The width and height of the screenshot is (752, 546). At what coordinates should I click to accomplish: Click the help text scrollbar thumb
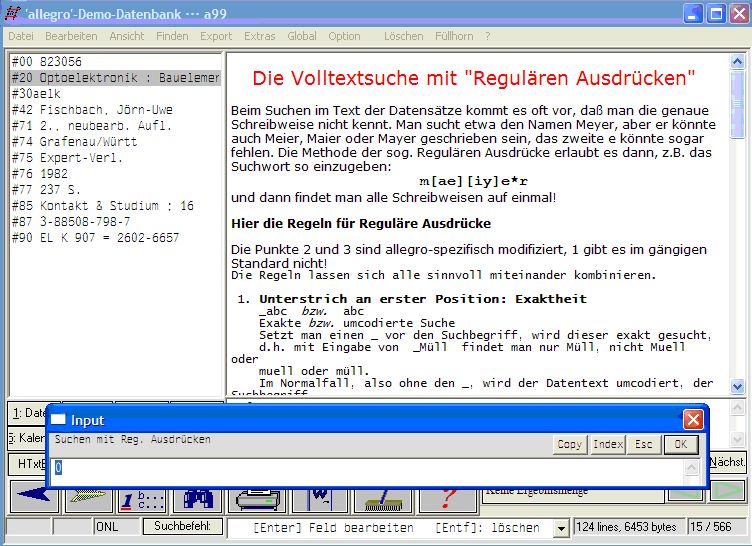(737, 104)
